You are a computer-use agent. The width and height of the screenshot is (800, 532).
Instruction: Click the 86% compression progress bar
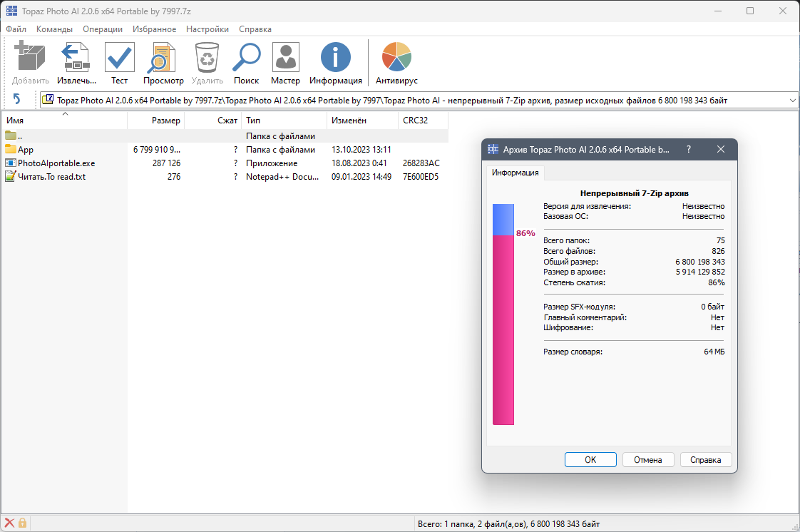(x=503, y=321)
